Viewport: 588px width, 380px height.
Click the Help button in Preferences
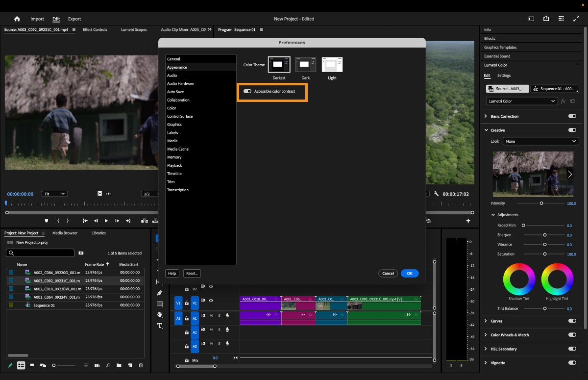click(x=172, y=274)
